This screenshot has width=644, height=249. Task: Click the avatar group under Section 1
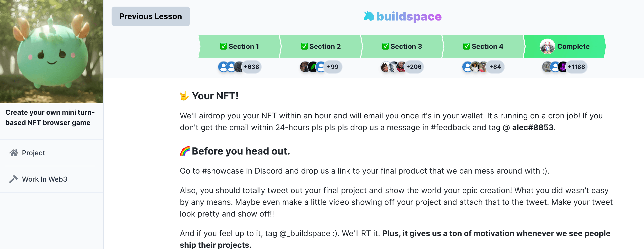tap(231, 67)
